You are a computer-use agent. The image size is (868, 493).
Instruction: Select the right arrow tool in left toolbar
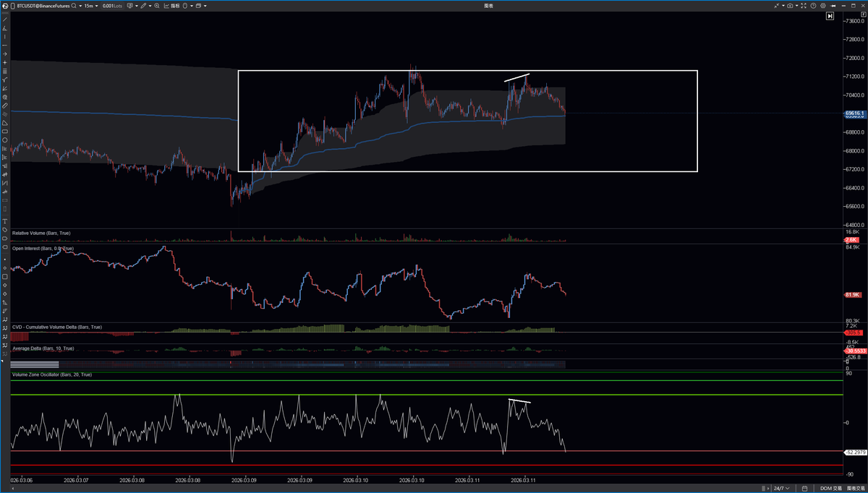click(x=4, y=53)
